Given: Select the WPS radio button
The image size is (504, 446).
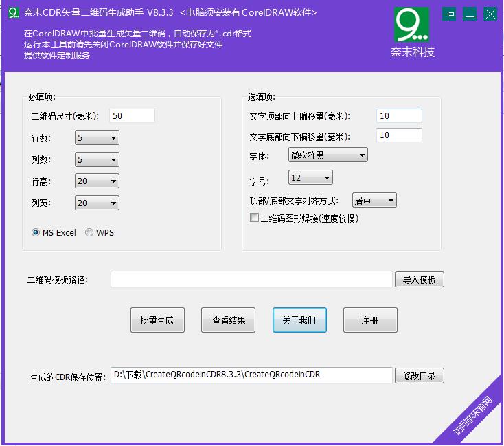Looking at the screenshot, I should point(89,233).
